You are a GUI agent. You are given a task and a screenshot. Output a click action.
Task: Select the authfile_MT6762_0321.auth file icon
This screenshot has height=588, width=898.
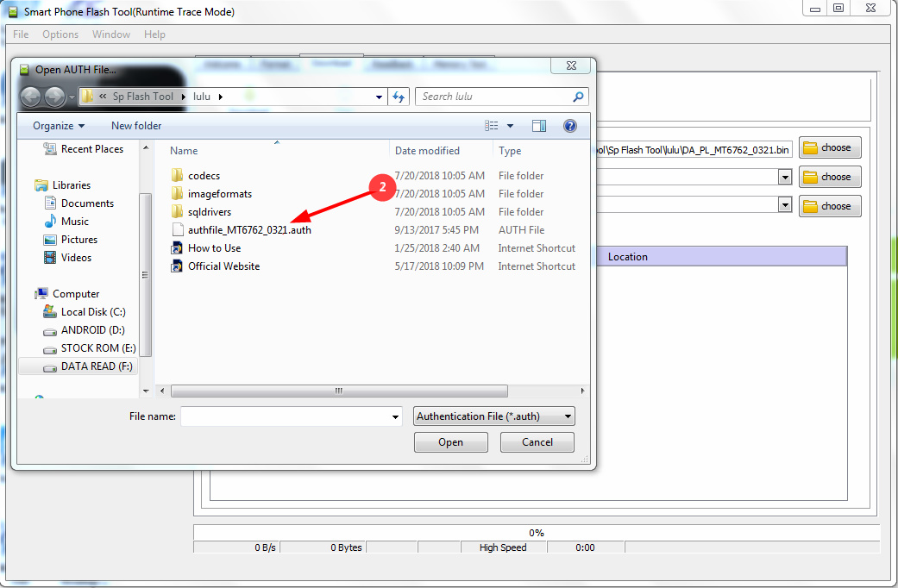tap(178, 229)
